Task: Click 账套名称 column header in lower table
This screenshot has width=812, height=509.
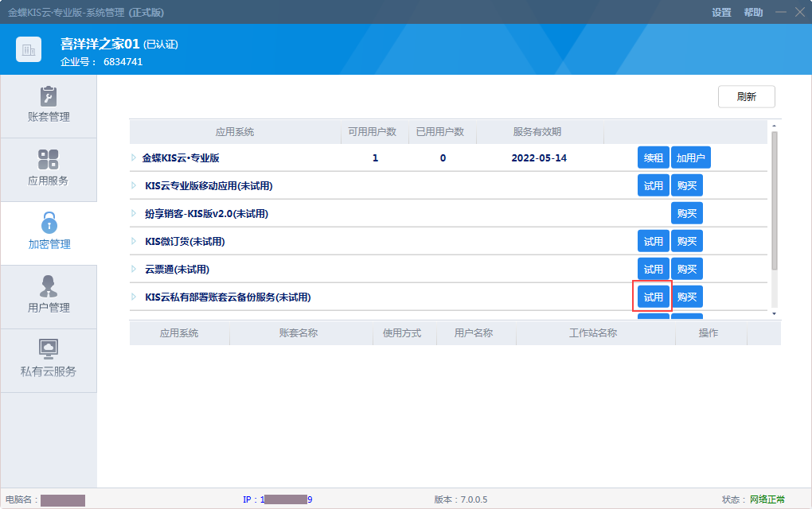Action: [x=299, y=333]
